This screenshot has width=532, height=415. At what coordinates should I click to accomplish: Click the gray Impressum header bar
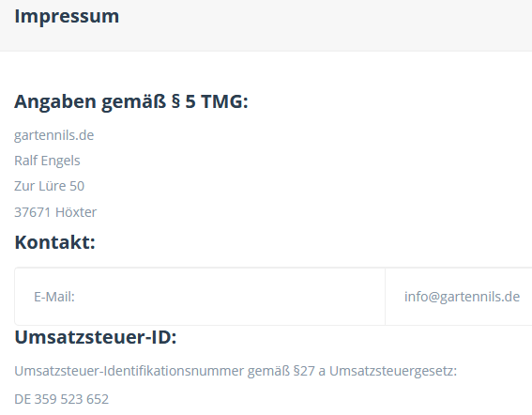pyautogui.click(x=266, y=25)
